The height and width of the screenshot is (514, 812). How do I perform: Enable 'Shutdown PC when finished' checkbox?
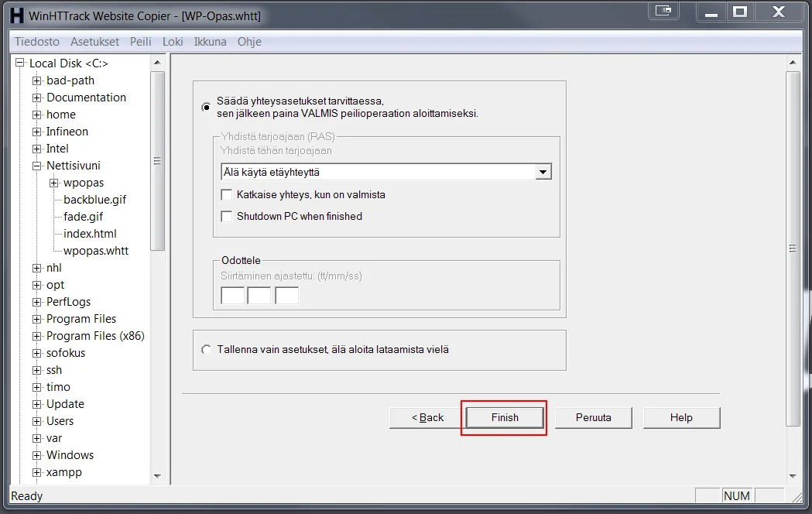click(226, 217)
